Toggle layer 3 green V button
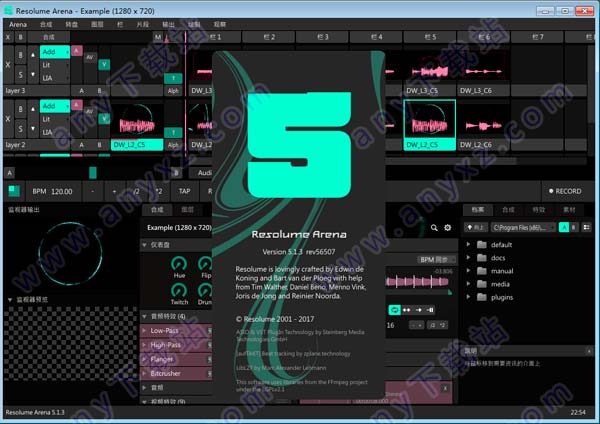 [104, 64]
